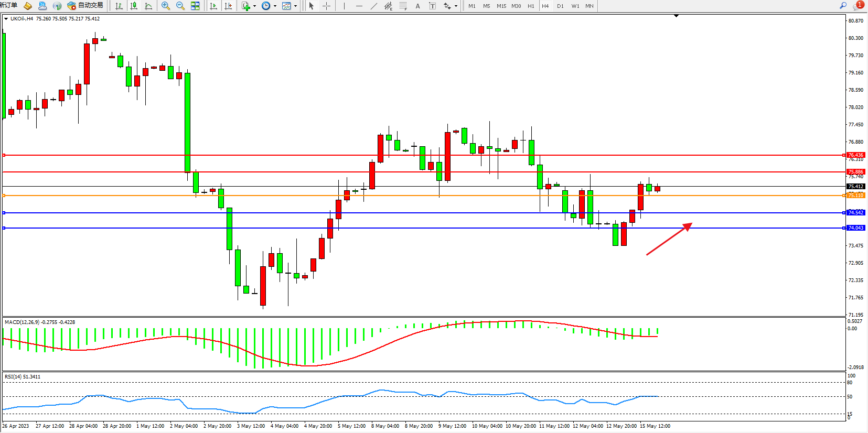868x433 pixels.
Task: Click the 新订单 new order button
Action: tap(9, 5)
